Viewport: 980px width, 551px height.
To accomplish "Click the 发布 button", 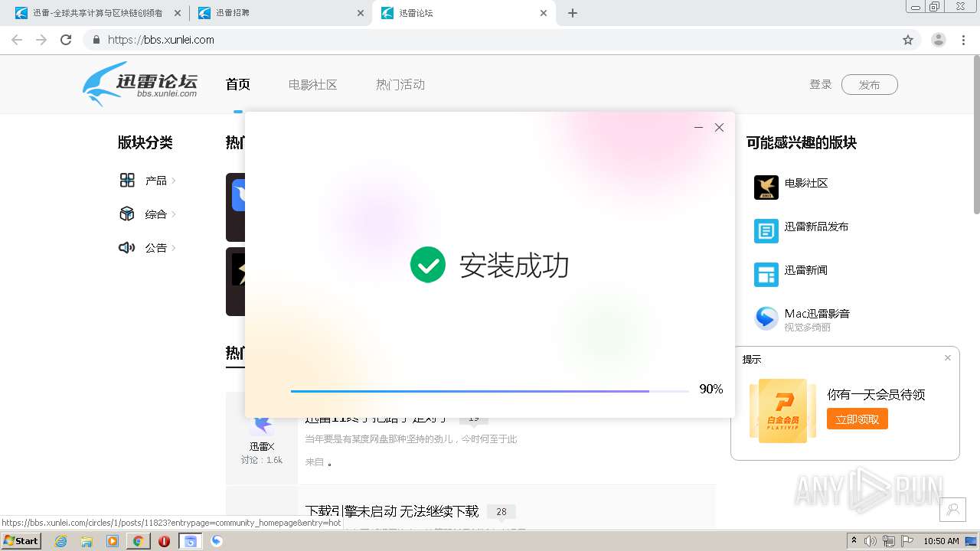I will 869,84.
